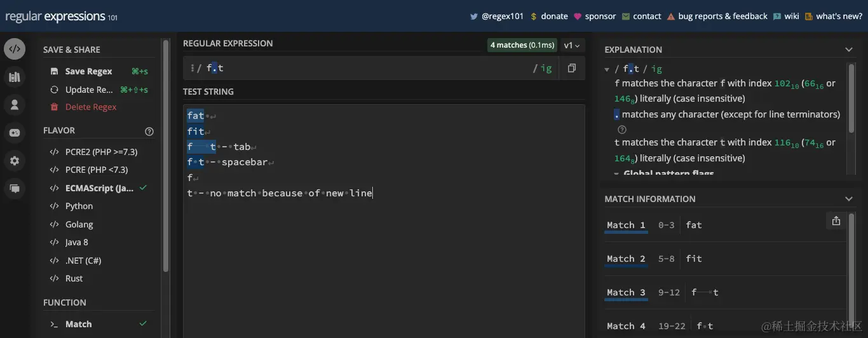Open the regex editor sidebar icon
The image size is (868, 338).
(x=15, y=49)
